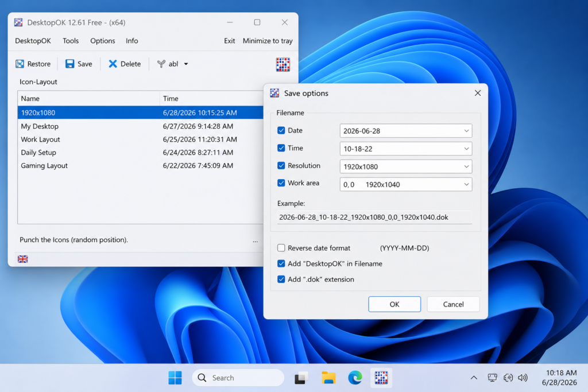This screenshot has width=588, height=392.
Task: Open the DesktopOK menu
Action: point(33,41)
